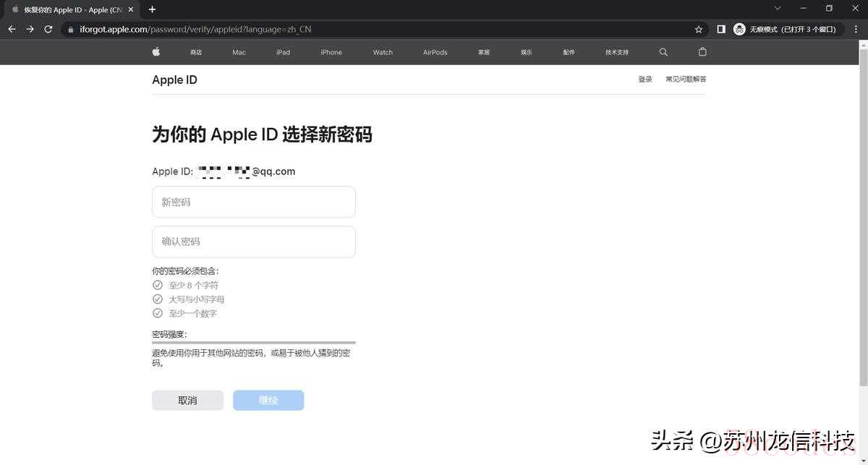Go back with browser back arrow
Image resolution: width=868 pixels, height=465 pixels.
point(12,29)
